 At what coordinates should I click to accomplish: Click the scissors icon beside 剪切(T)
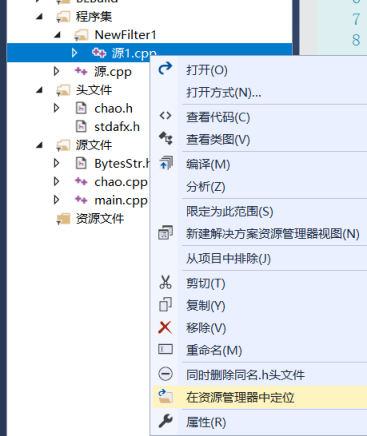coord(165,282)
